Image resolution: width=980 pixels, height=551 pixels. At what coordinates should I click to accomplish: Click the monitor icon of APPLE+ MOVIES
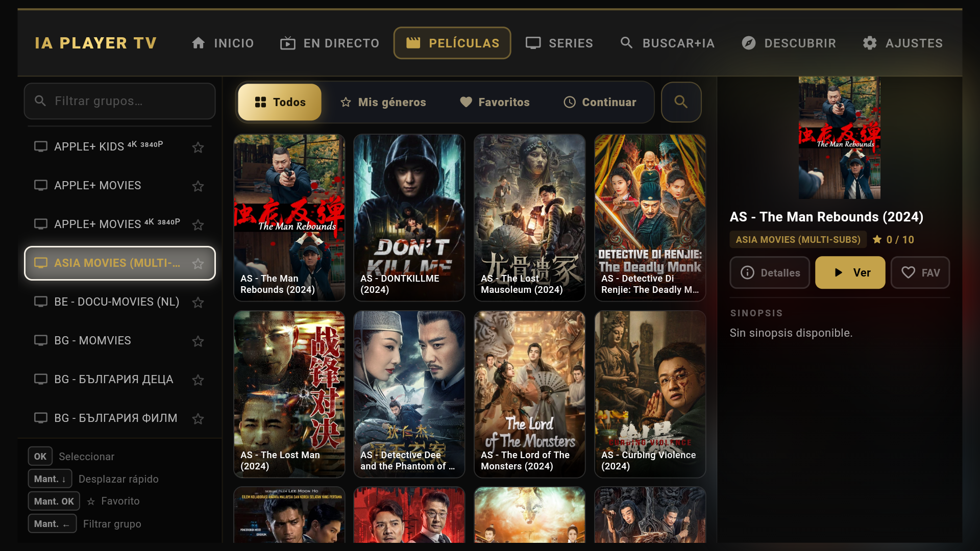[41, 186]
